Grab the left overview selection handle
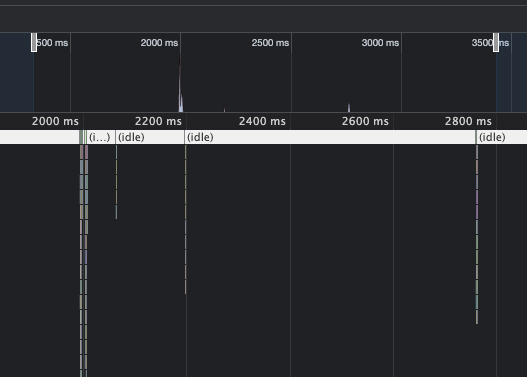Image resolution: width=527 pixels, height=377 pixels. point(34,42)
